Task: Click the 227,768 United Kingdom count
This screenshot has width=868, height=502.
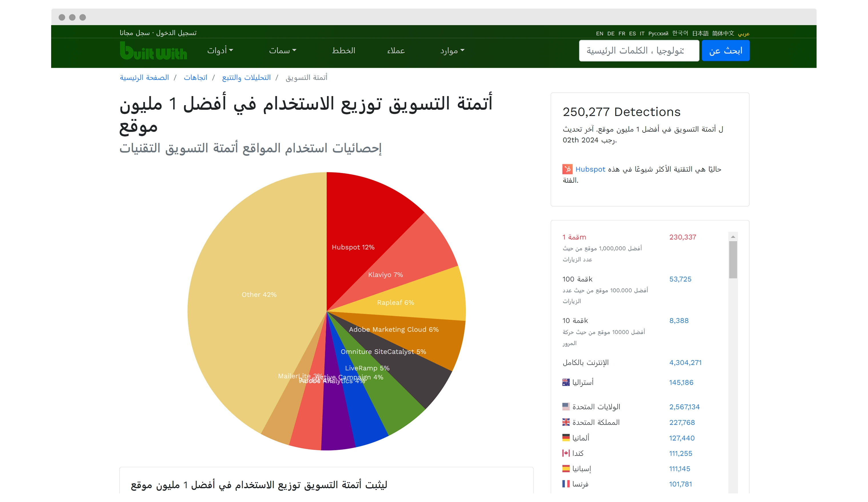Action: (x=682, y=422)
